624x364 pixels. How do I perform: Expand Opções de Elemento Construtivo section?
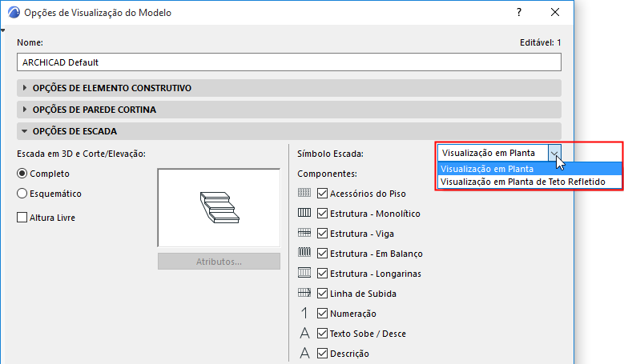[289, 88]
